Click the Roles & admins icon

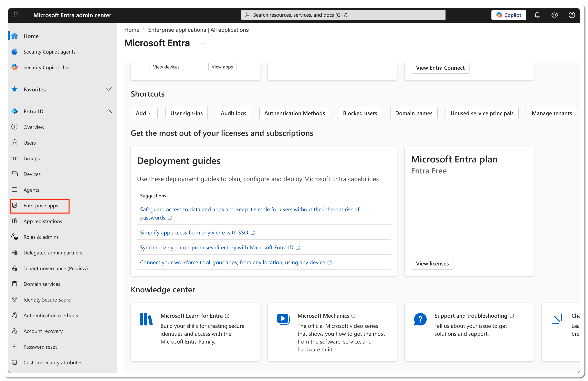[15, 237]
